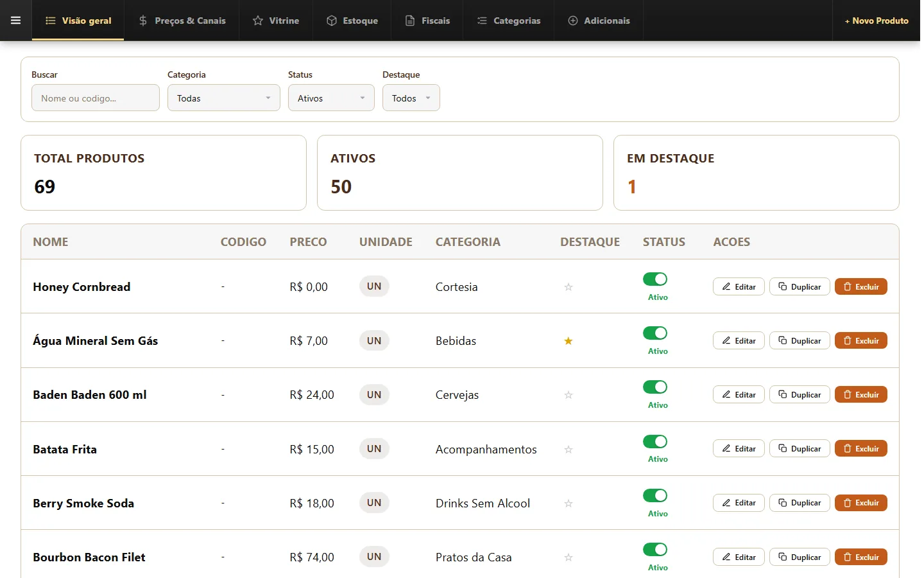Select the Berry Smoke Soda name
The image size is (924, 578).
(x=83, y=504)
